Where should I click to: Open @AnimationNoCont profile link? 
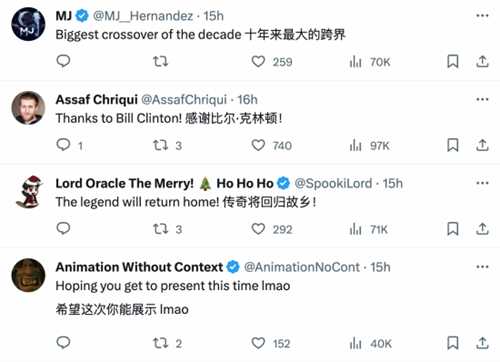pyautogui.click(x=302, y=267)
